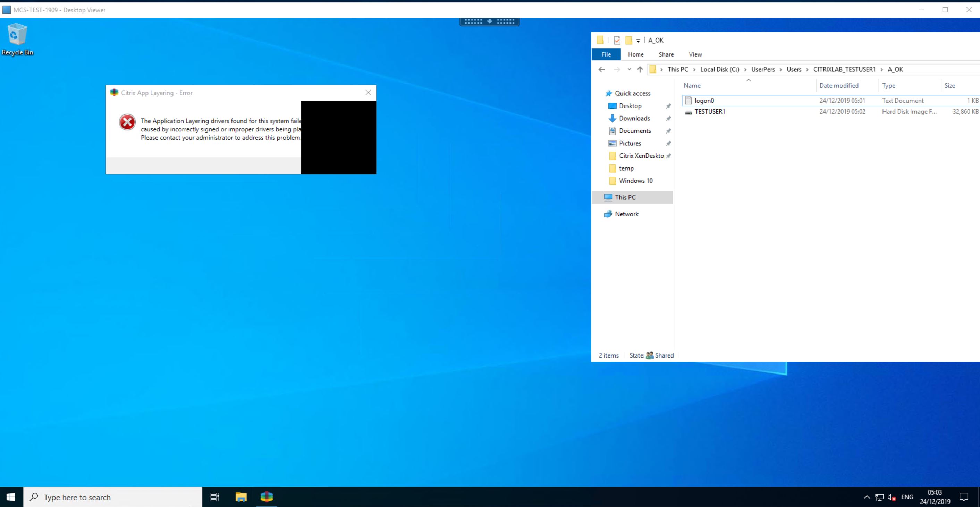The image size is (980, 507).
Task: Click the taskbar search box
Action: click(x=112, y=497)
